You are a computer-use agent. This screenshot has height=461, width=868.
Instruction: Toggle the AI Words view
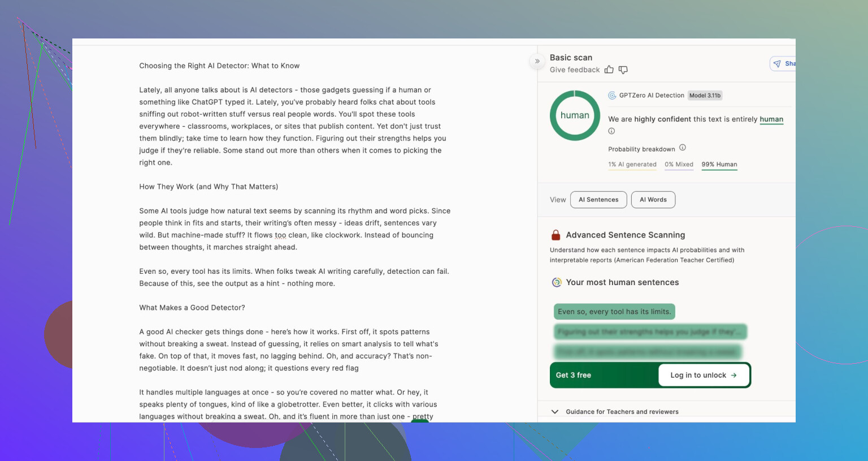point(653,200)
